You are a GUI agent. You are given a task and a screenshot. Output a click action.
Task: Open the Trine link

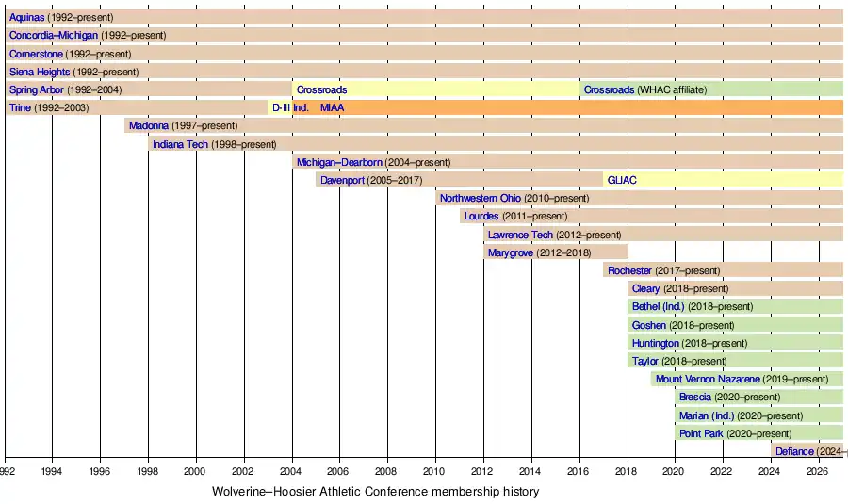click(x=20, y=108)
